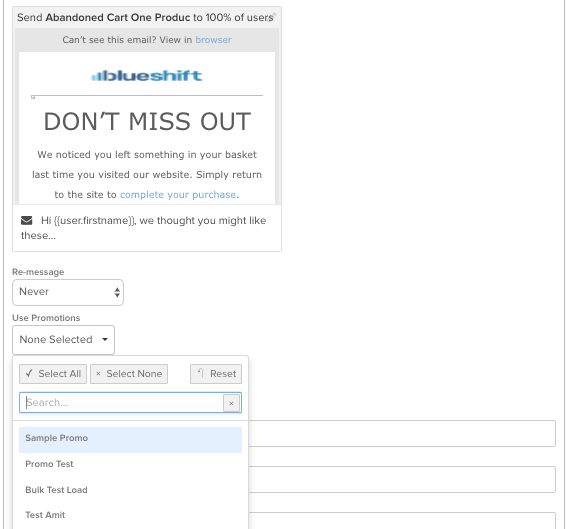
Task: Click the envelope icon beside the subject line
Action: point(26,220)
